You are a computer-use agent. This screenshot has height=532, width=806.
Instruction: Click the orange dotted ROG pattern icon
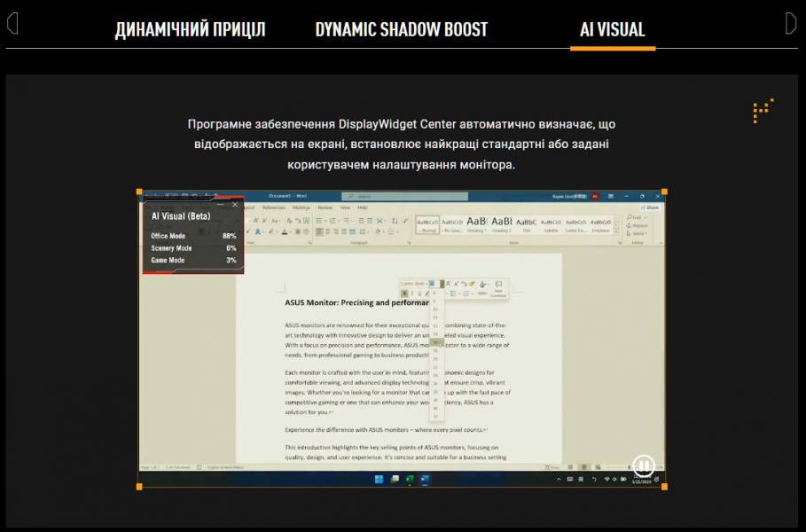763,111
